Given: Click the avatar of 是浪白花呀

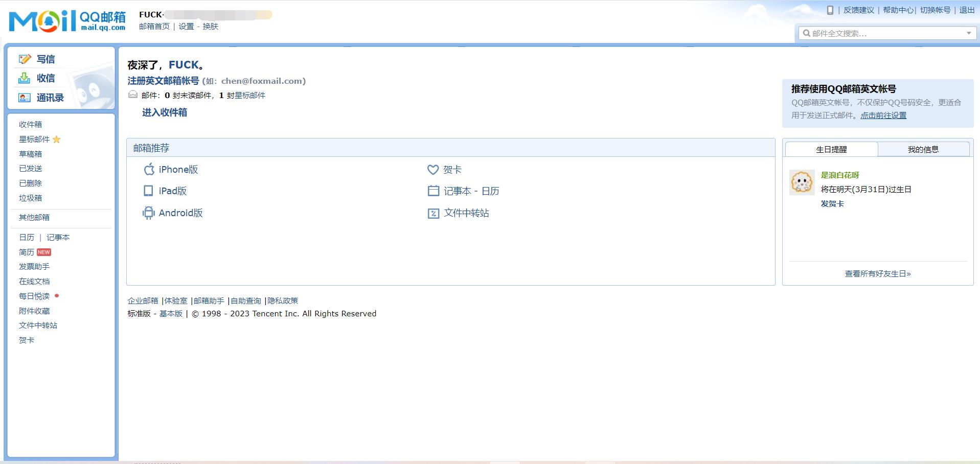Looking at the screenshot, I should tap(802, 182).
